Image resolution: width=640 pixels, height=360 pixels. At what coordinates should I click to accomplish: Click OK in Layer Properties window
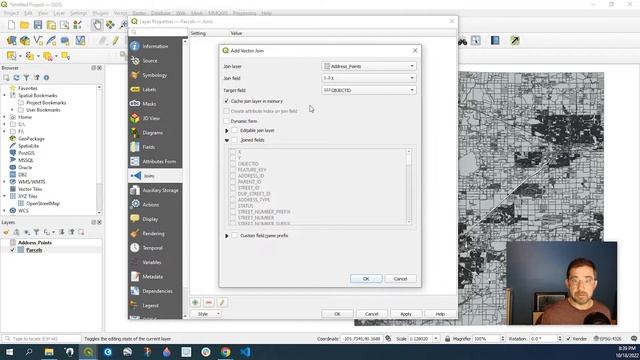[337, 314]
